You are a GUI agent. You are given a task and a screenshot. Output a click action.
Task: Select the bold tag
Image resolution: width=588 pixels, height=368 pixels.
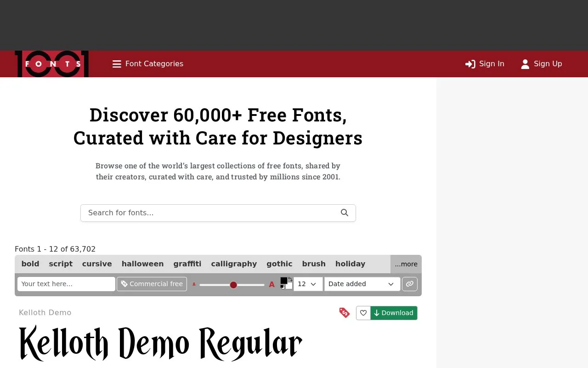30,264
